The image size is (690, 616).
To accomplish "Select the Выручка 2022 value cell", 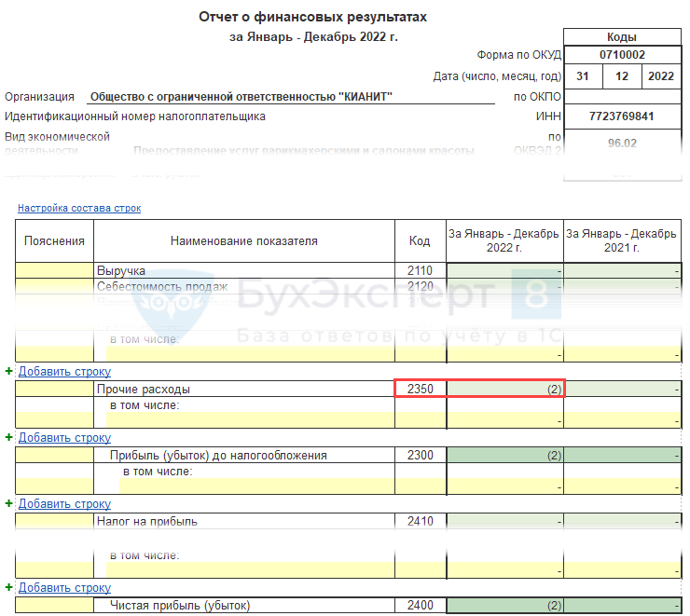I will [504, 270].
